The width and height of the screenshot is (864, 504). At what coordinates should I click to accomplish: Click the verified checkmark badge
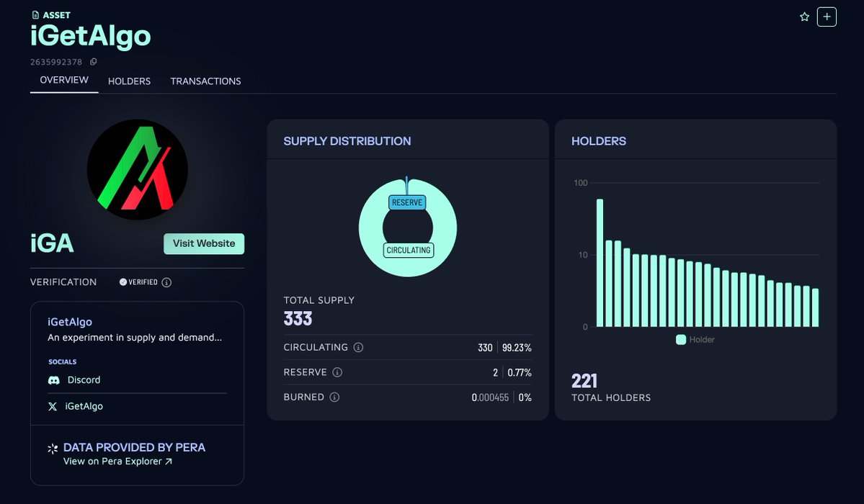(123, 282)
